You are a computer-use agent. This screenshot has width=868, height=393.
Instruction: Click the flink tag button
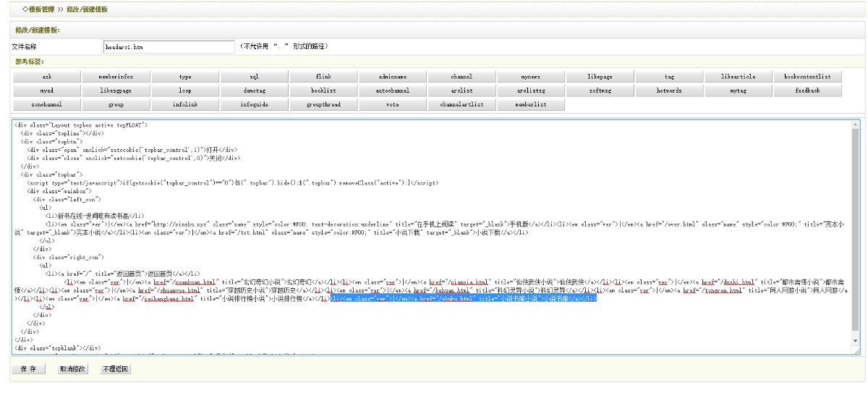[x=323, y=77]
